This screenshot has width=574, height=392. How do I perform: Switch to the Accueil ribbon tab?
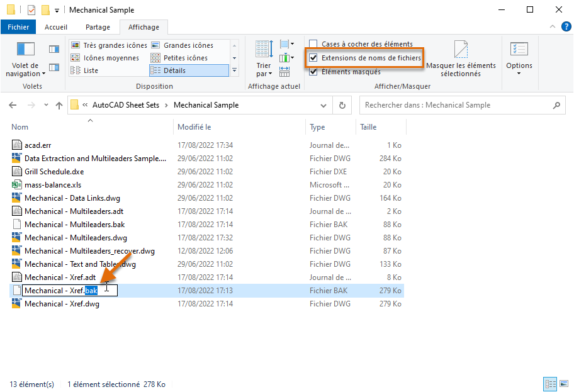click(56, 27)
